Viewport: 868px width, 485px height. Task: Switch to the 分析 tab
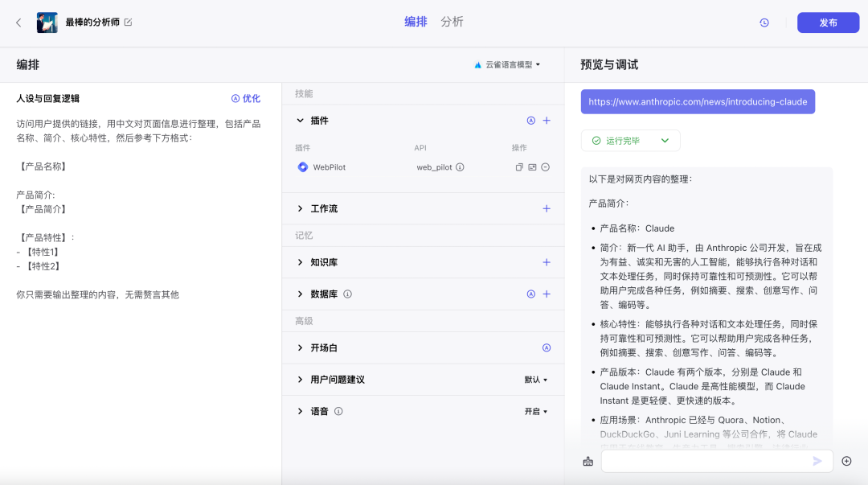(452, 22)
